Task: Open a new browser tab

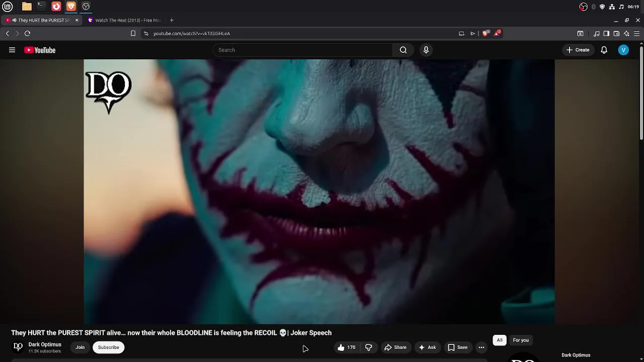Action: coord(172,20)
